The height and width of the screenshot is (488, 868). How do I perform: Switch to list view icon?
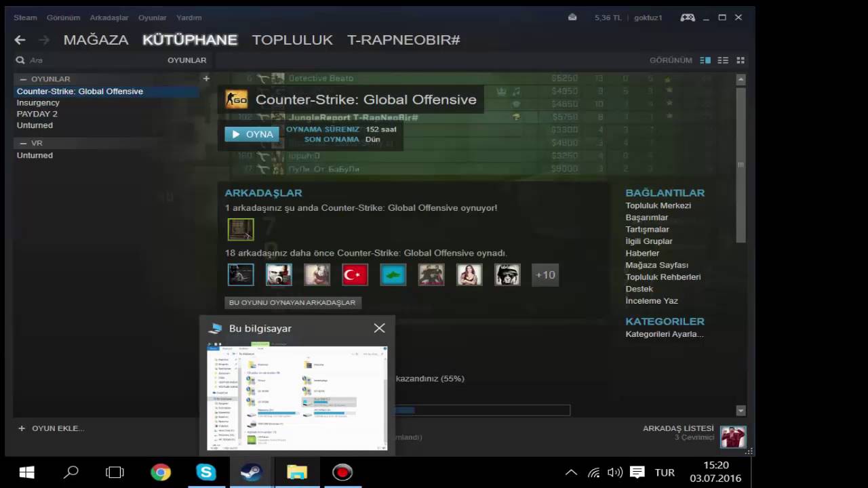[723, 60]
